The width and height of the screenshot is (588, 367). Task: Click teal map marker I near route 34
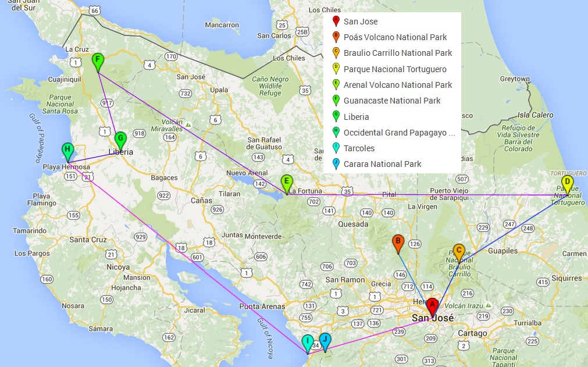[308, 343]
